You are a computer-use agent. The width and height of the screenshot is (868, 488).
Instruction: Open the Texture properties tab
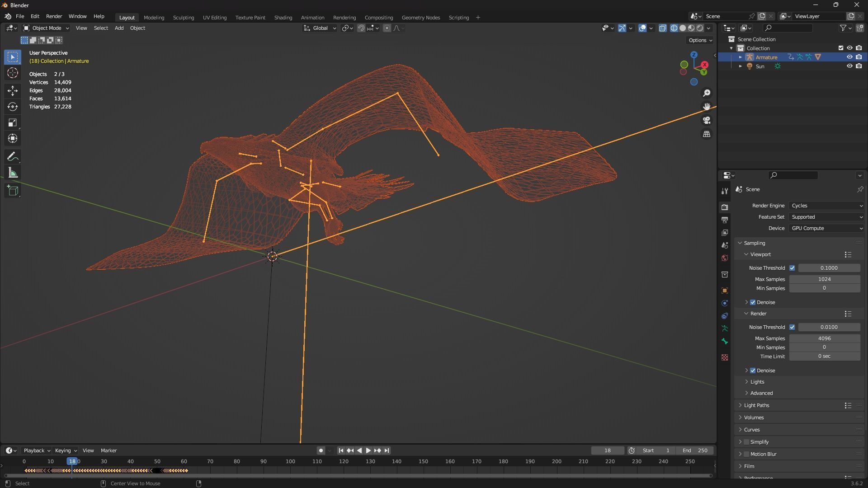pyautogui.click(x=725, y=357)
